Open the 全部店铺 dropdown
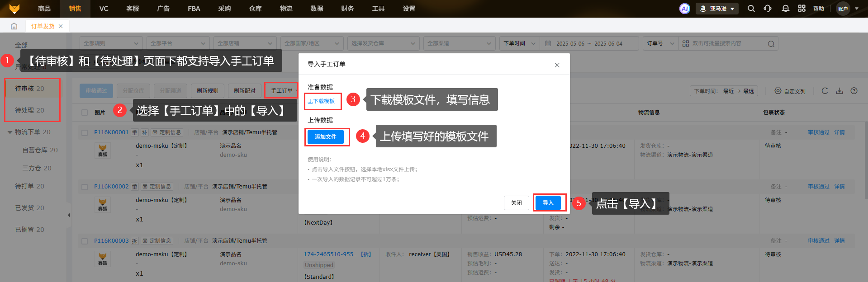Image resolution: width=868 pixels, height=282 pixels. point(245,43)
